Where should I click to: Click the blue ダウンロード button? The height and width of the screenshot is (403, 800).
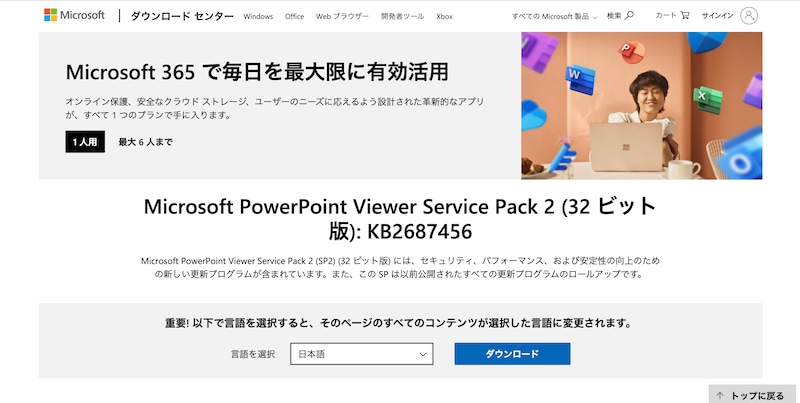click(512, 354)
